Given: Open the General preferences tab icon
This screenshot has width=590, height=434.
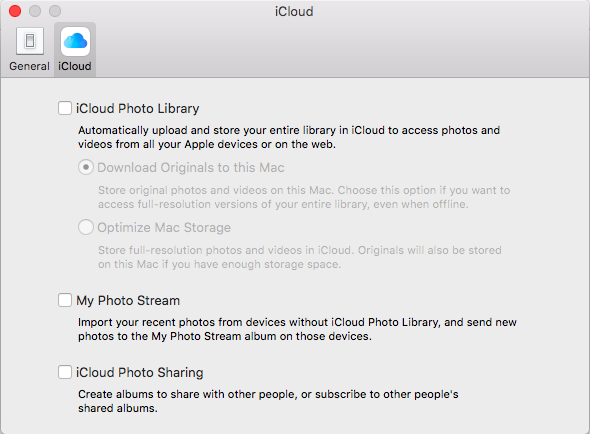Looking at the screenshot, I should tap(30, 41).
